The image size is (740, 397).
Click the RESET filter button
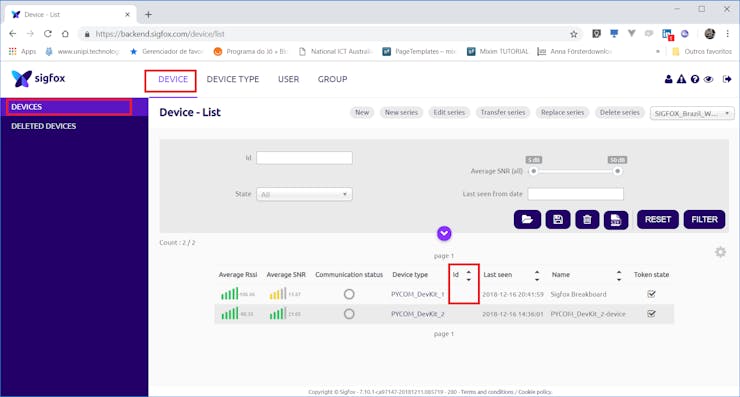tap(658, 220)
